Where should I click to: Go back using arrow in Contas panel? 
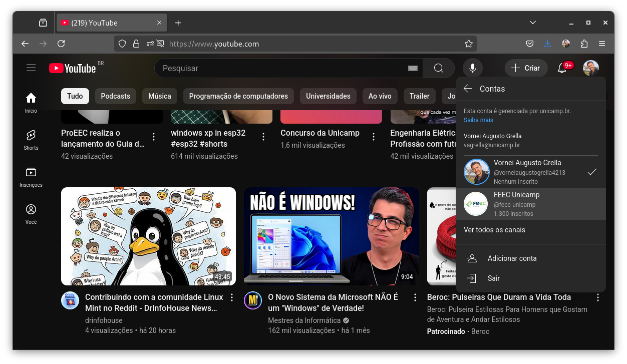[x=468, y=89]
